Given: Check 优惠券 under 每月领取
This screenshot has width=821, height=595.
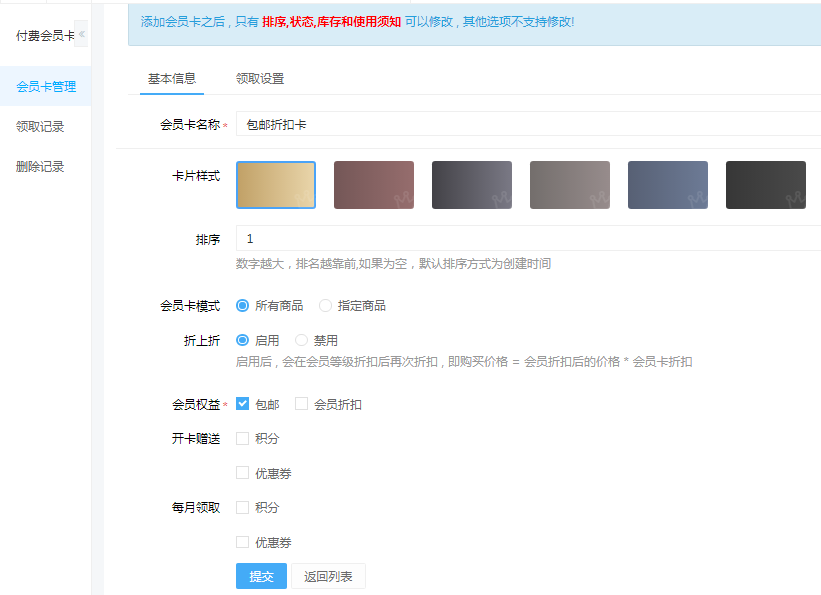Looking at the screenshot, I should click(x=242, y=542).
